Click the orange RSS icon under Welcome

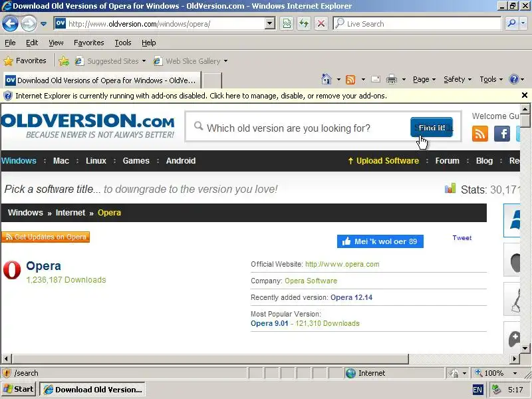click(479, 134)
